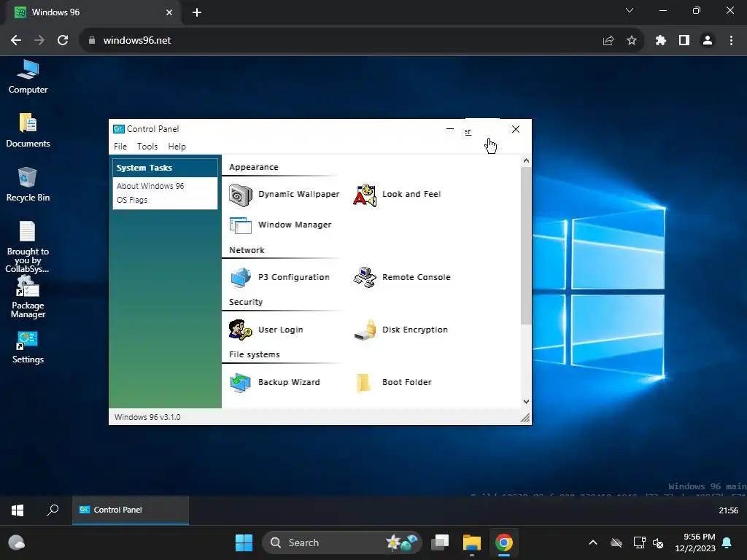This screenshot has width=747, height=560.
Task: Click the User Login label
Action: point(280,330)
